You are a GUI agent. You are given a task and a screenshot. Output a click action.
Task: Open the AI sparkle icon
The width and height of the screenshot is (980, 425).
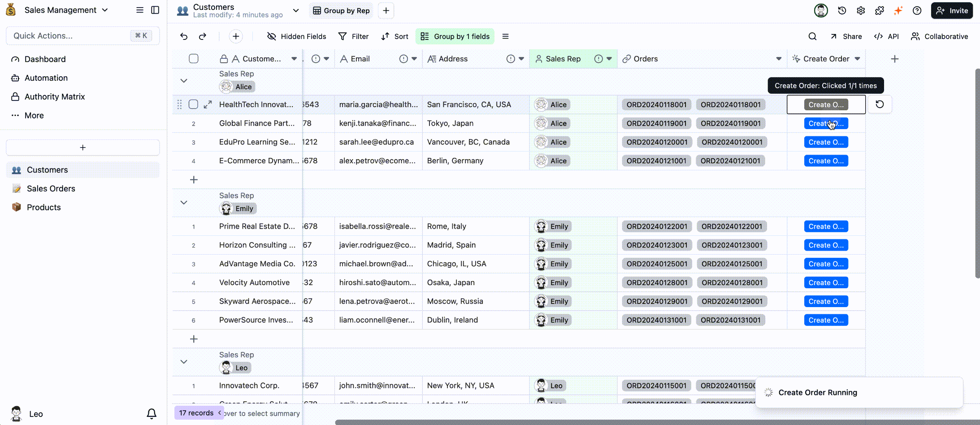point(898,10)
